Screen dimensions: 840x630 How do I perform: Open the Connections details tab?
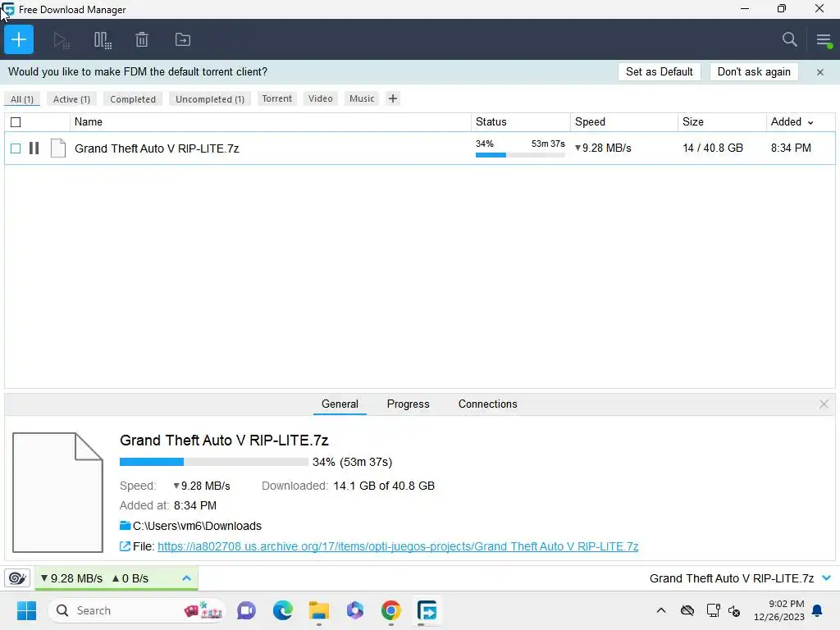click(487, 404)
